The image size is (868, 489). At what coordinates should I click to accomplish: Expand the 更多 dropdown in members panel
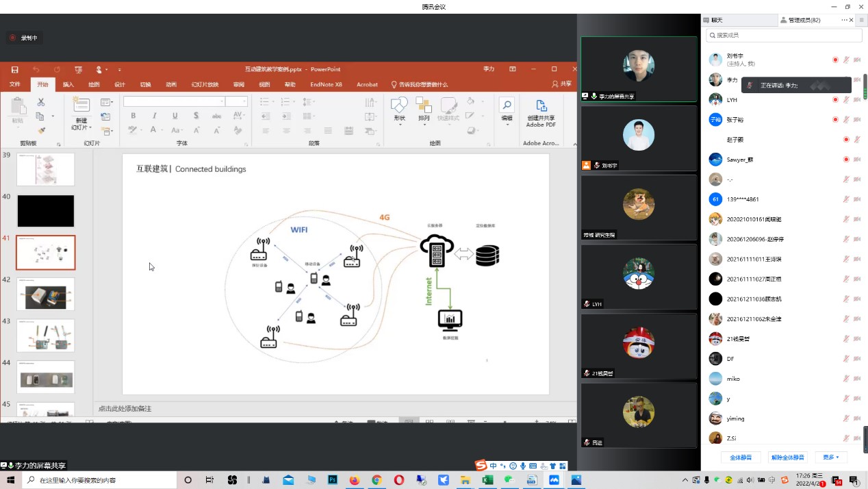[x=831, y=457]
